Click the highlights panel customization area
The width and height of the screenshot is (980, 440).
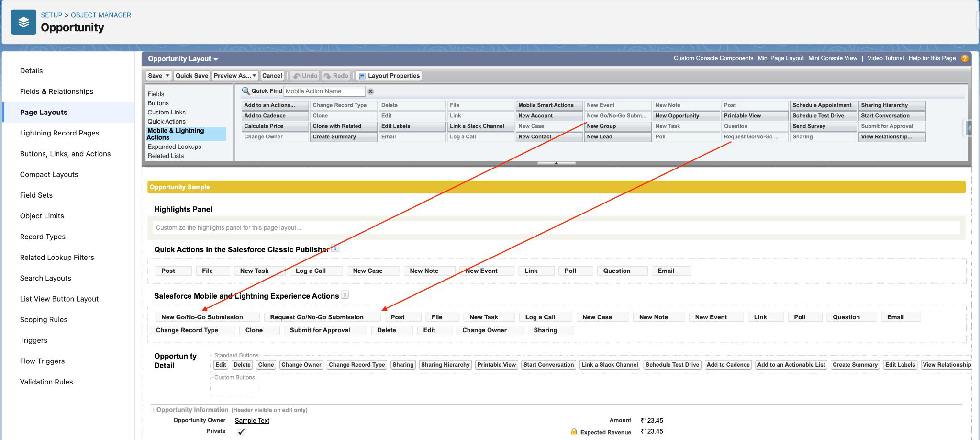pos(557,227)
